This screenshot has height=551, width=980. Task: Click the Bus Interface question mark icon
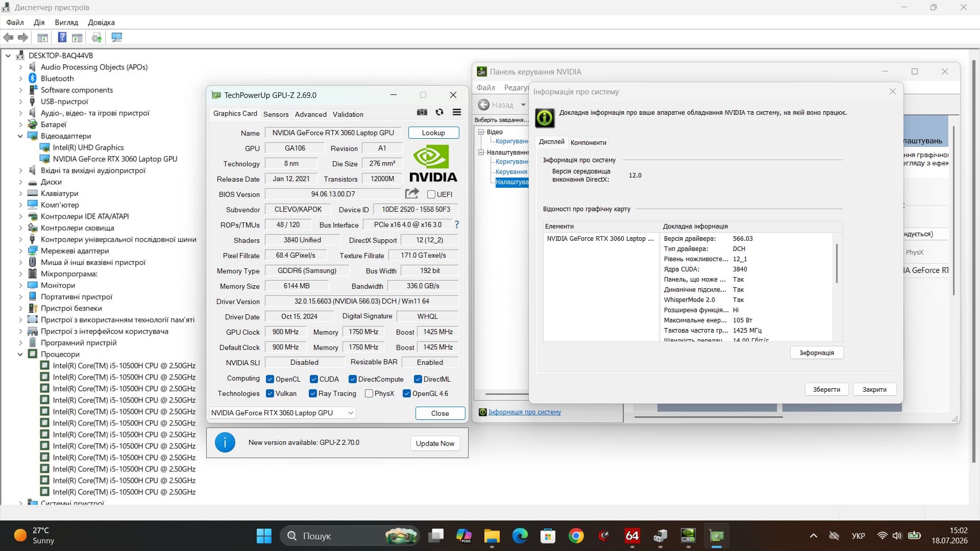click(457, 224)
